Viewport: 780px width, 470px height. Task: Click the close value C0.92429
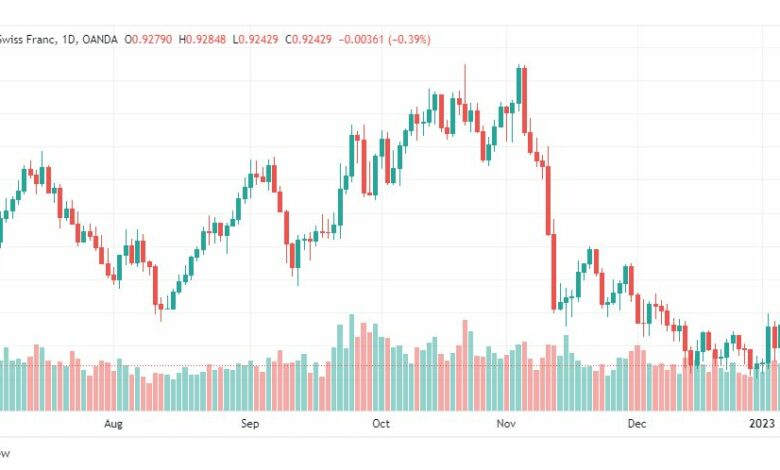point(308,39)
